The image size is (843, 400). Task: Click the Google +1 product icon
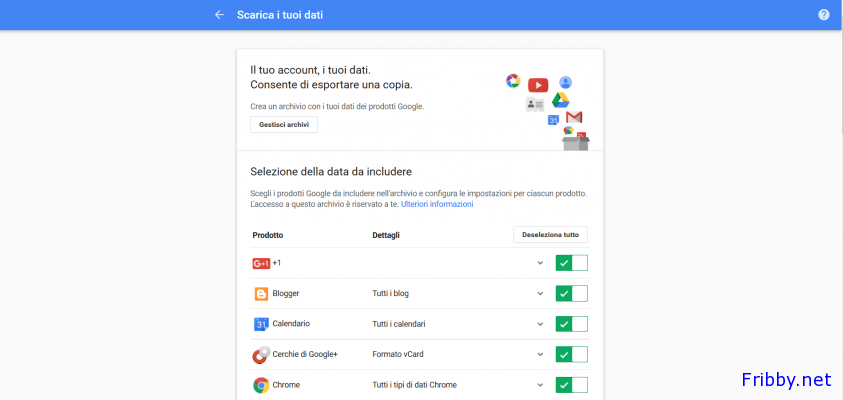point(261,263)
